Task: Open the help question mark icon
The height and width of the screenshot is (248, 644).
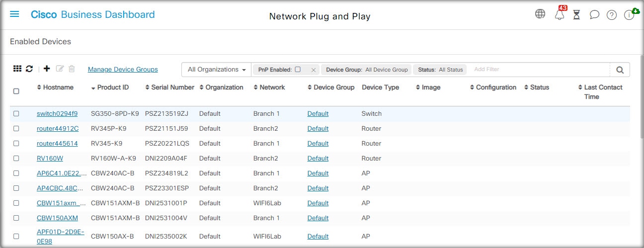Action: point(612,15)
